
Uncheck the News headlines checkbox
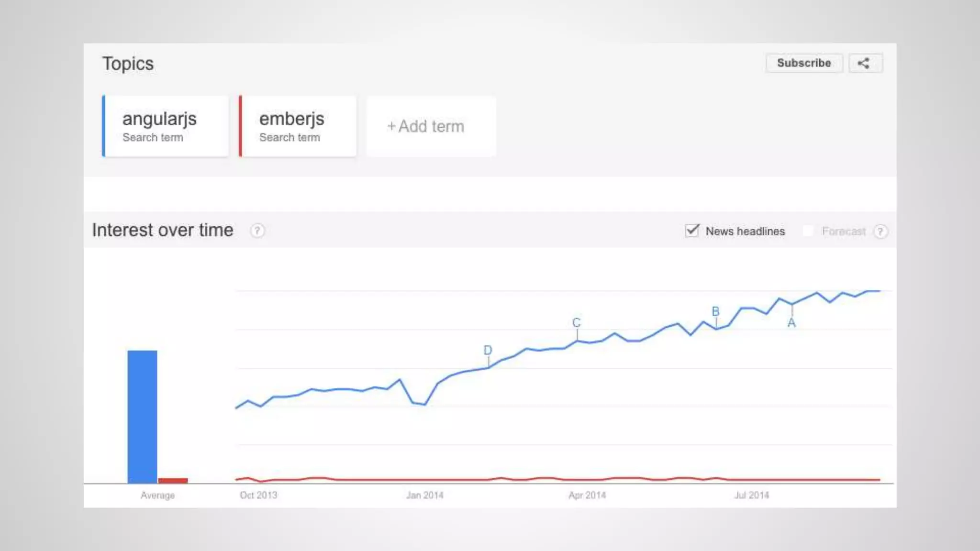pyautogui.click(x=692, y=231)
